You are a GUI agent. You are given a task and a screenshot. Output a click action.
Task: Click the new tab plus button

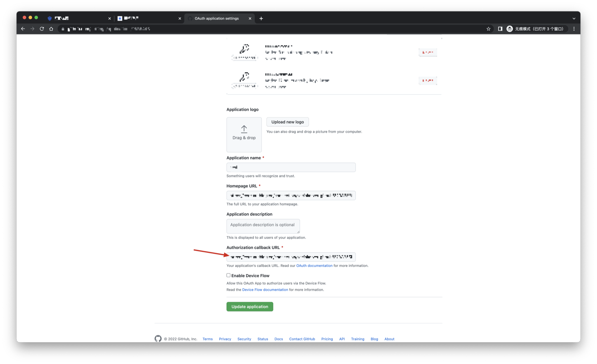coord(261,18)
